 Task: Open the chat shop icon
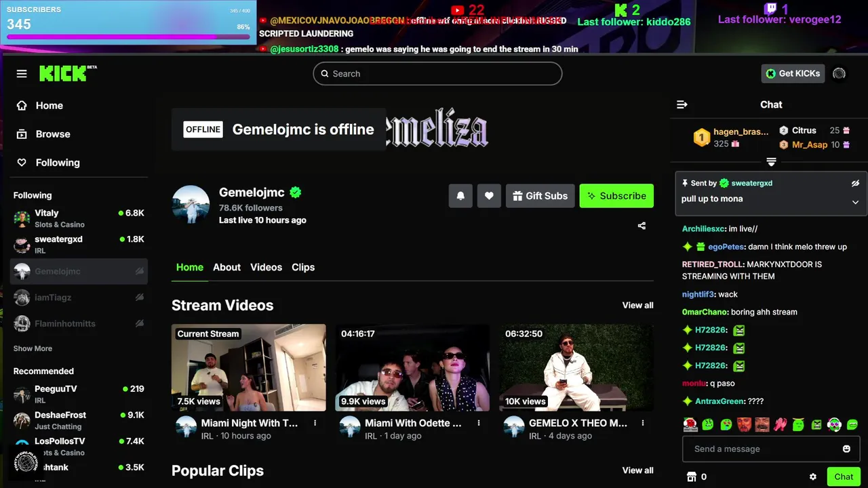click(692, 476)
